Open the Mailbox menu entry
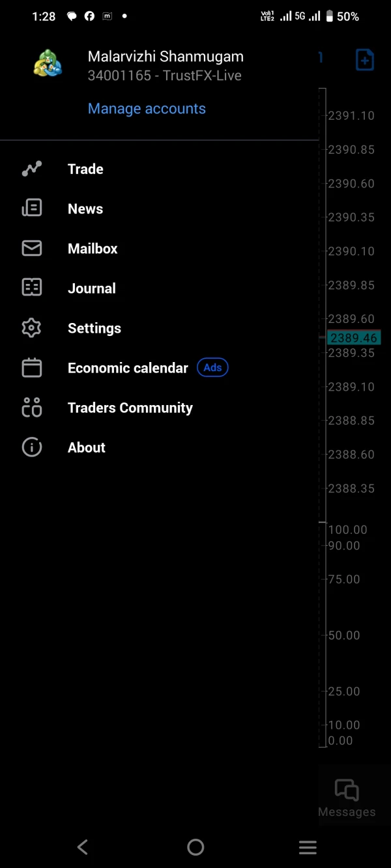 [93, 249]
